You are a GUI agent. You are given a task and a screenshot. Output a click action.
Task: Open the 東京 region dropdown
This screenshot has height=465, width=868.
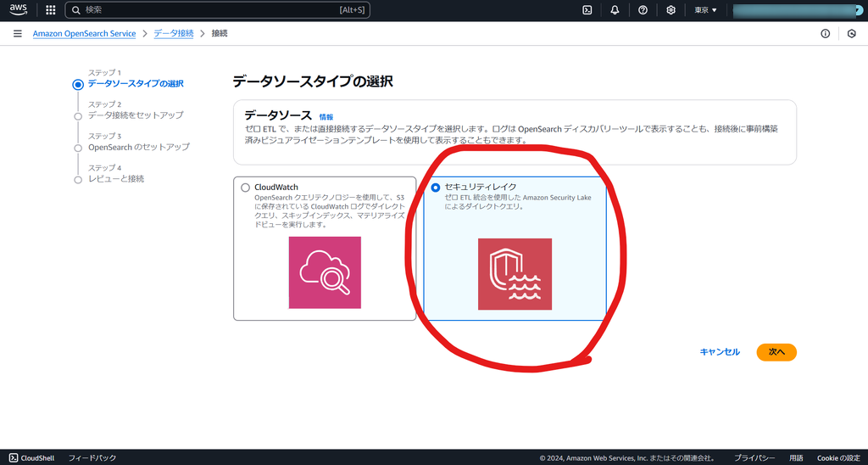coord(706,10)
